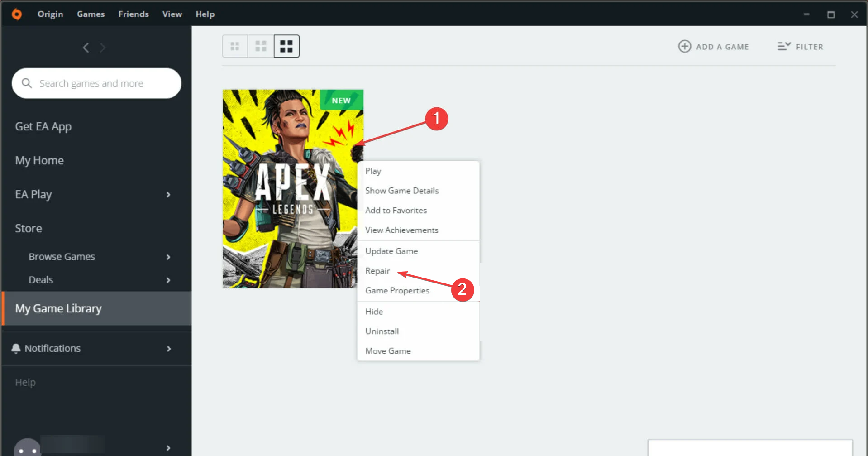Expand the user profile chevron
This screenshot has width=868, height=456.
pos(168,448)
